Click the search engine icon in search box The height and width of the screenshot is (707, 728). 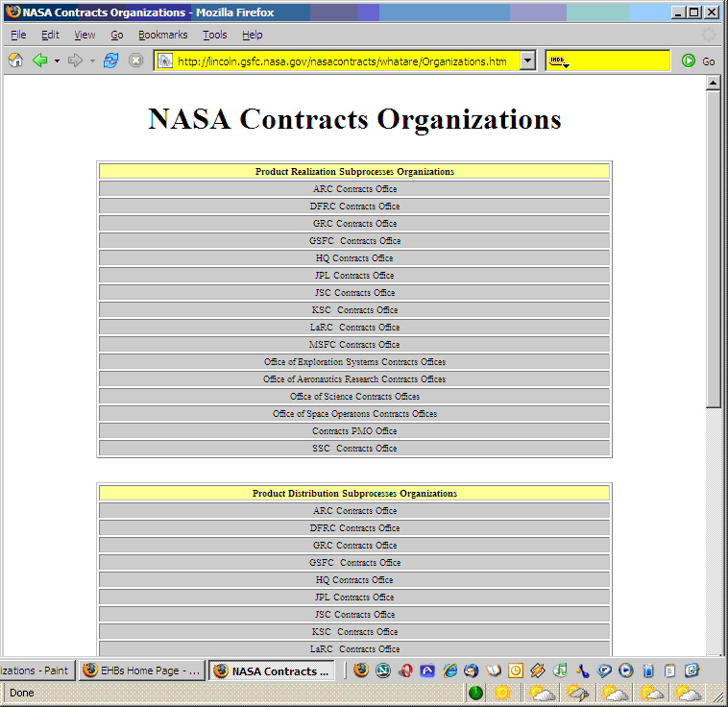(559, 61)
